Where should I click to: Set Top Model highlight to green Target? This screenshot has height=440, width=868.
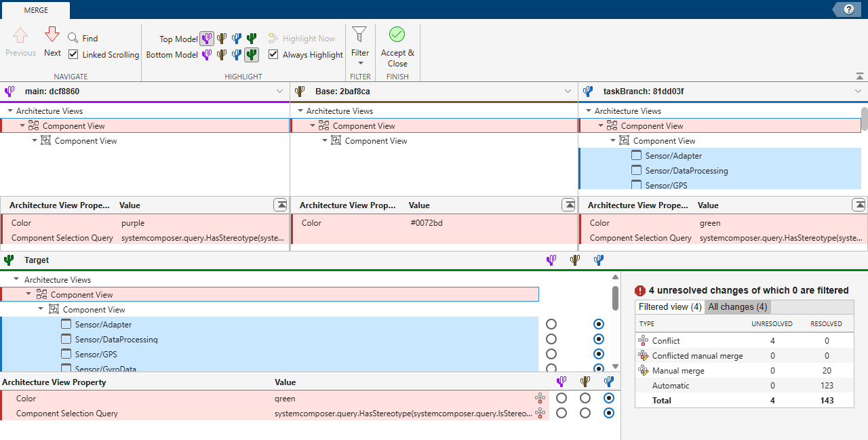(252, 39)
